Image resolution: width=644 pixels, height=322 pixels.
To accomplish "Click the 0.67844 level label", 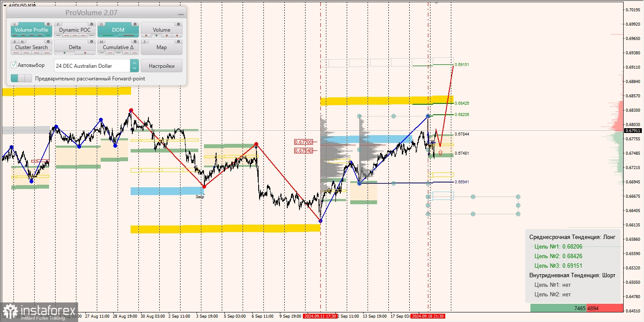I will point(462,134).
